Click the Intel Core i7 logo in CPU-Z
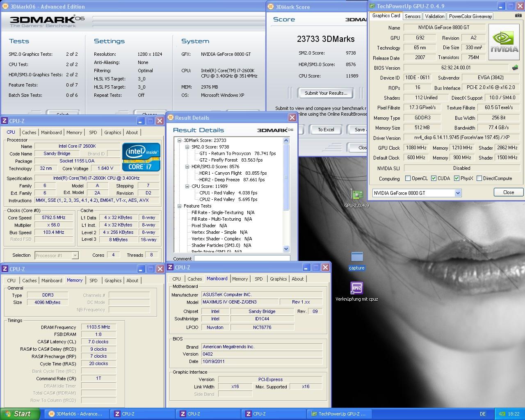Viewport: 525px width, 420px height. pos(141,157)
